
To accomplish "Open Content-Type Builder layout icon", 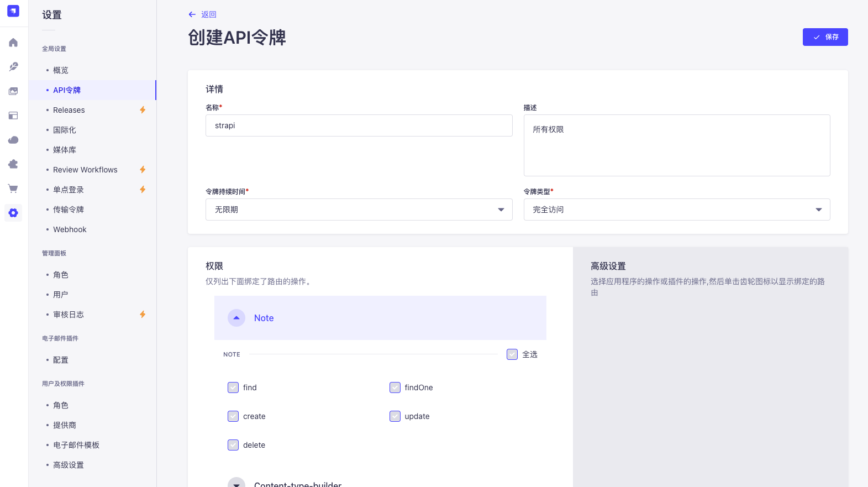I will (x=13, y=116).
